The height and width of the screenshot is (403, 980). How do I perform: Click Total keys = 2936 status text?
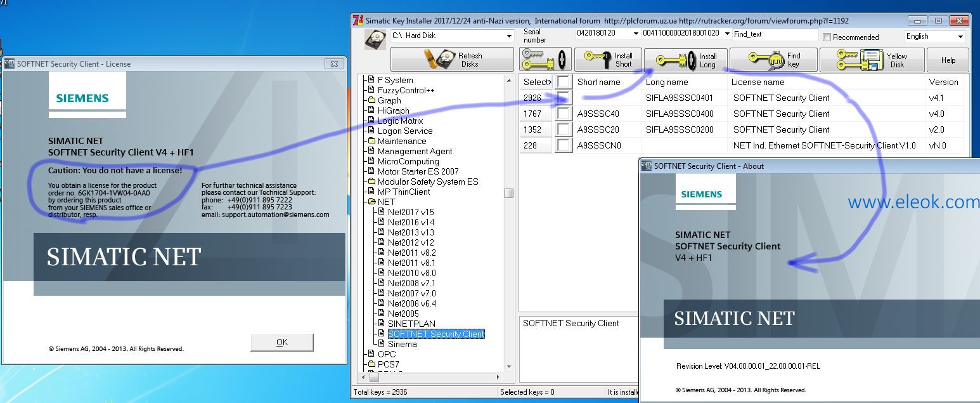380,392
